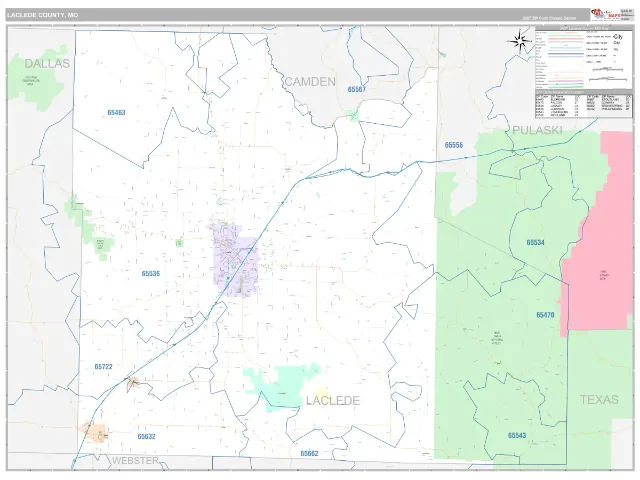The height and width of the screenshot is (480, 640).
Task: Click the pink shaded region near Pulaski
Action: 598,233
